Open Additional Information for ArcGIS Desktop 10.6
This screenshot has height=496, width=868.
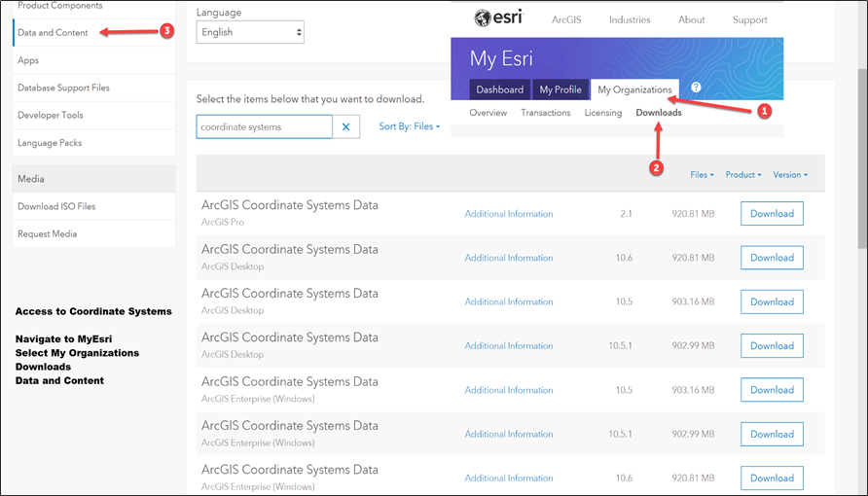pyautogui.click(x=509, y=258)
